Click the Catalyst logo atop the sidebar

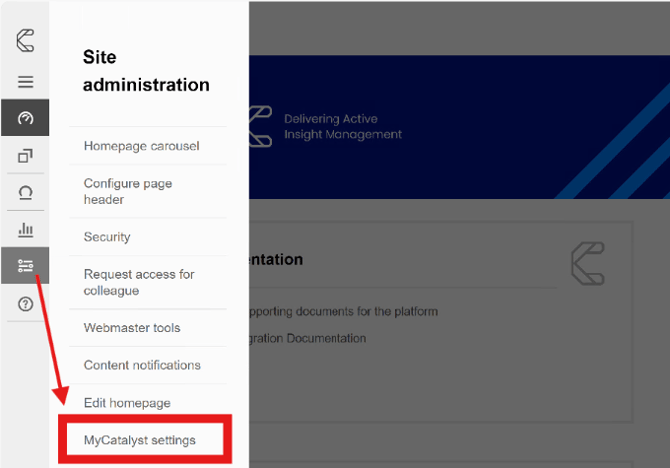pos(25,41)
